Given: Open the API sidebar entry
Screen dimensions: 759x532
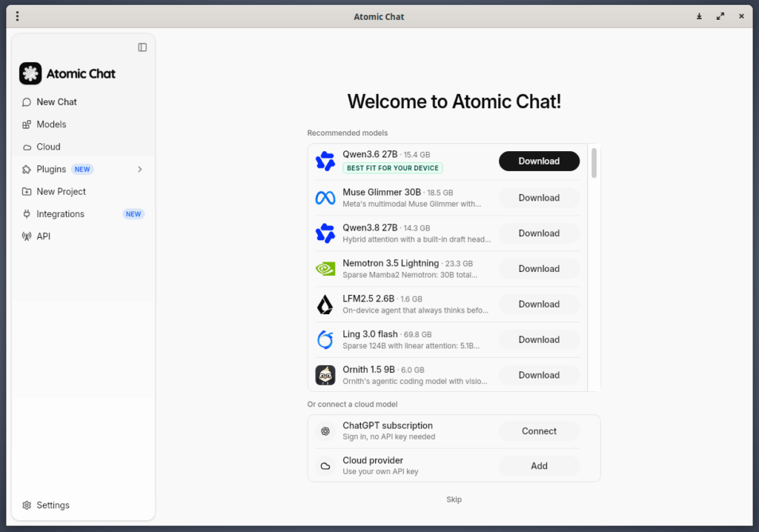Looking at the screenshot, I should [83, 236].
